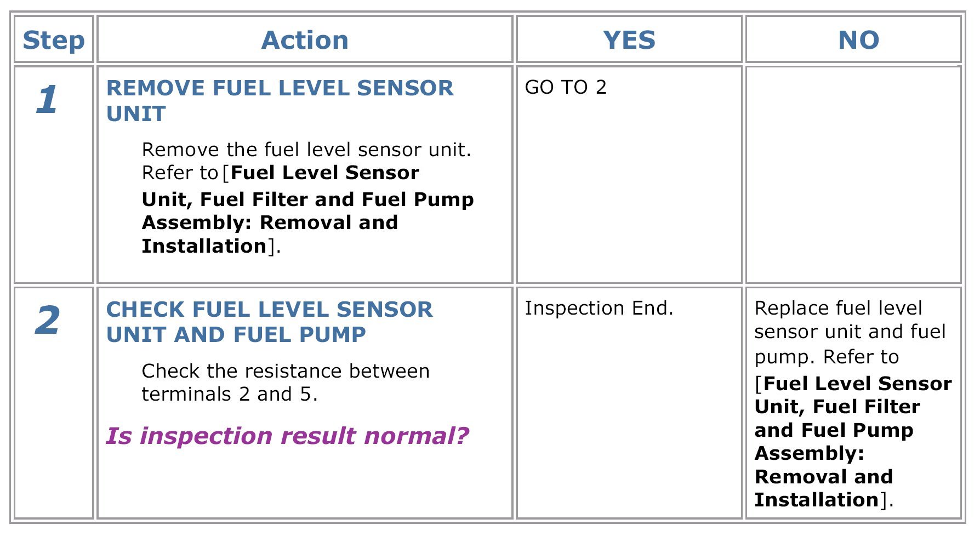980x536 pixels.
Task: Select step number 1
Action: (47, 100)
